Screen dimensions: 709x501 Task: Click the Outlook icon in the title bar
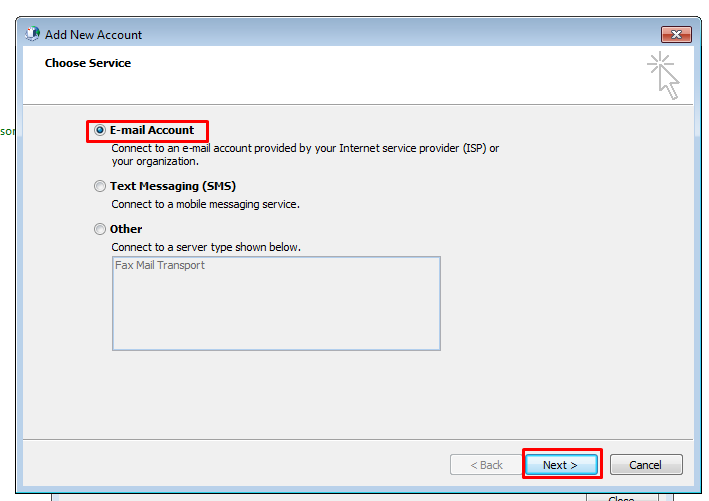point(33,34)
